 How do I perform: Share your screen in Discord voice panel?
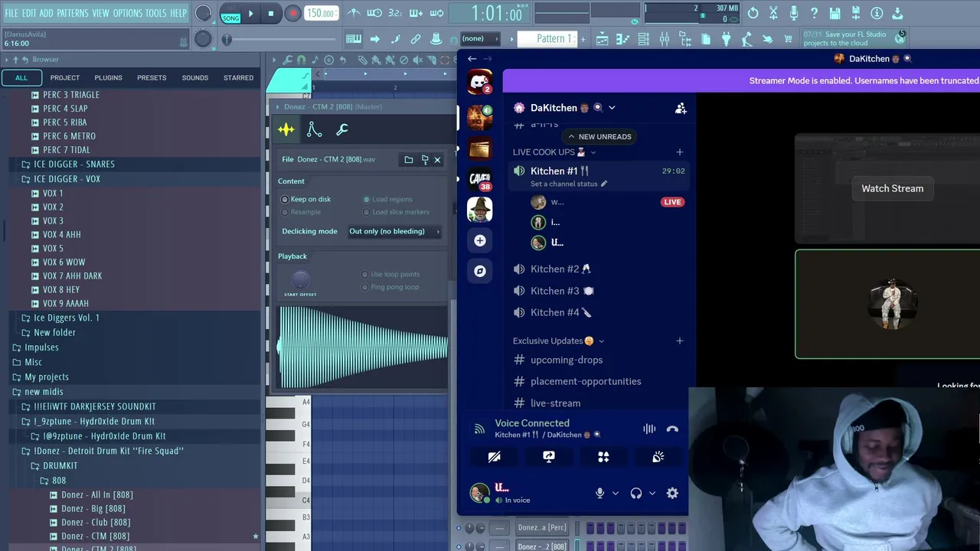point(549,457)
